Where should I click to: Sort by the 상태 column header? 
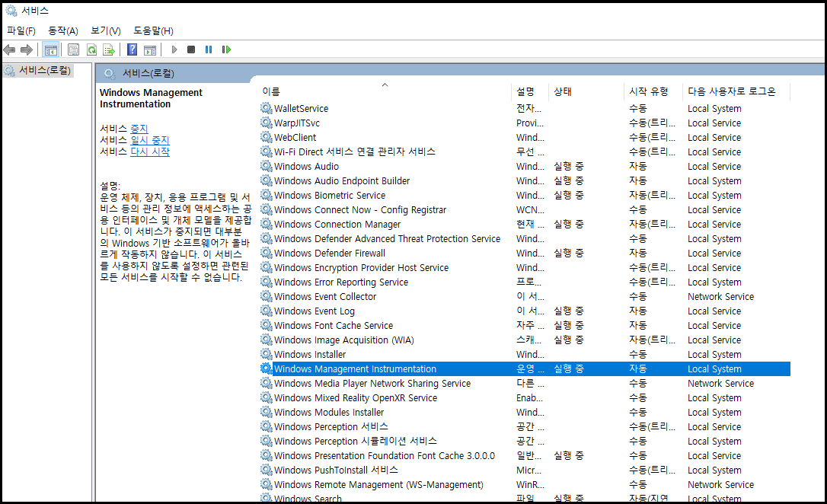point(586,91)
